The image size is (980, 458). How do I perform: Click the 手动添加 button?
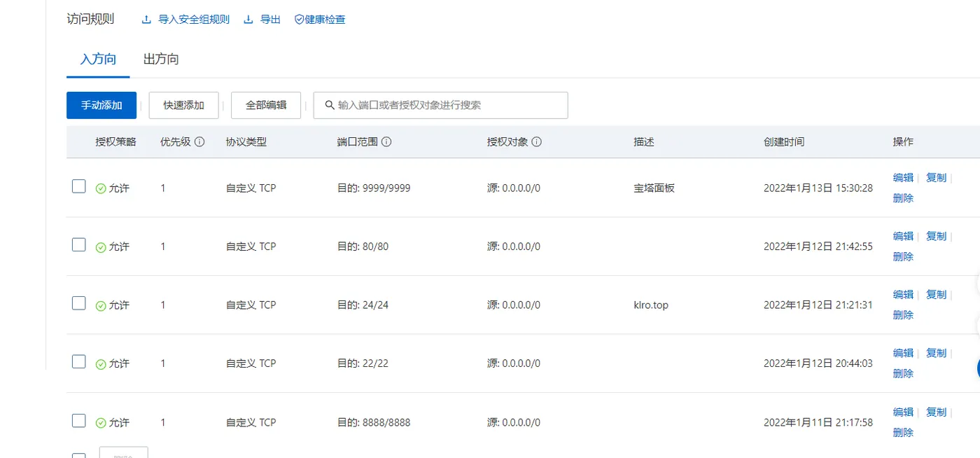[101, 105]
